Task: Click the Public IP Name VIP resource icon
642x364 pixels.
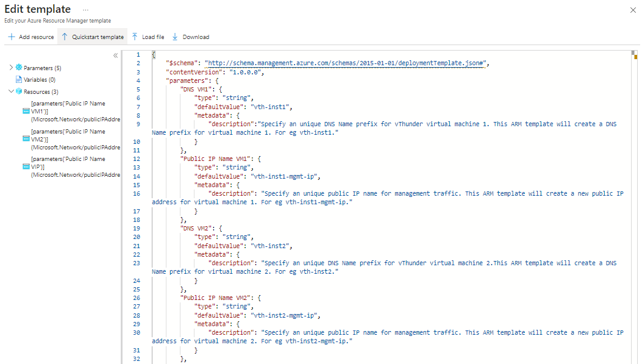Action: click(26, 166)
